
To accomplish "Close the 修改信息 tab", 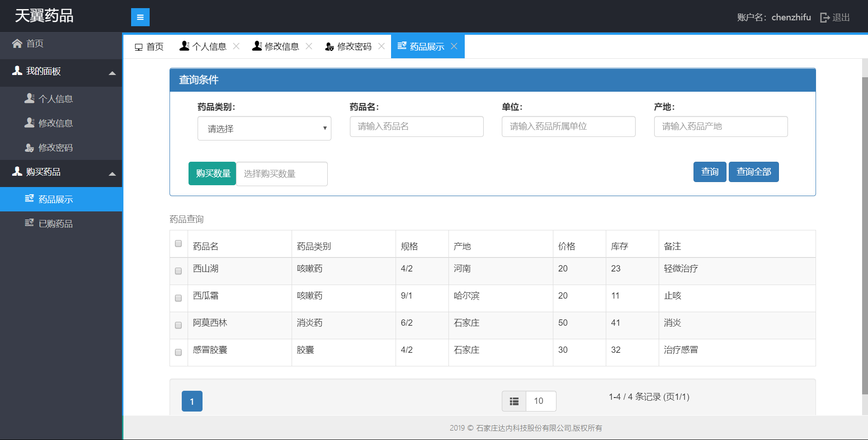I will 309,46.
